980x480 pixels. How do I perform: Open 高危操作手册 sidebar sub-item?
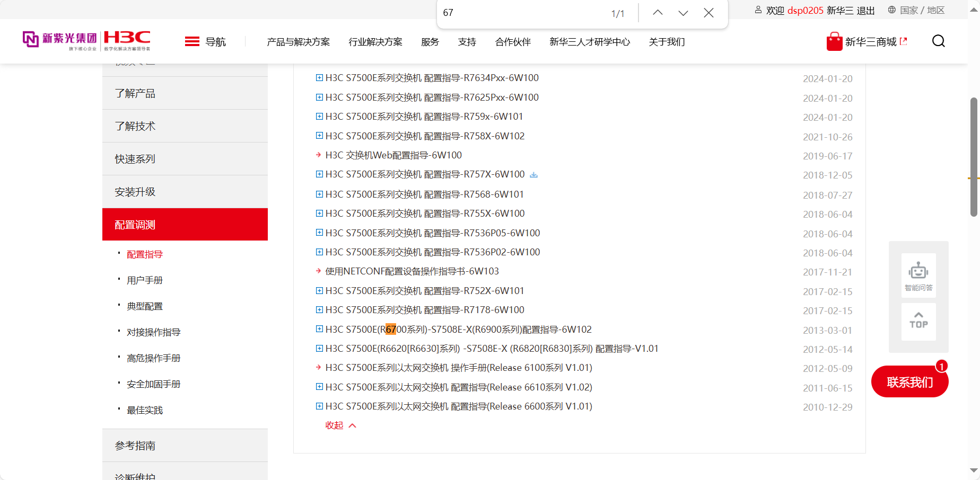point(154,358)
